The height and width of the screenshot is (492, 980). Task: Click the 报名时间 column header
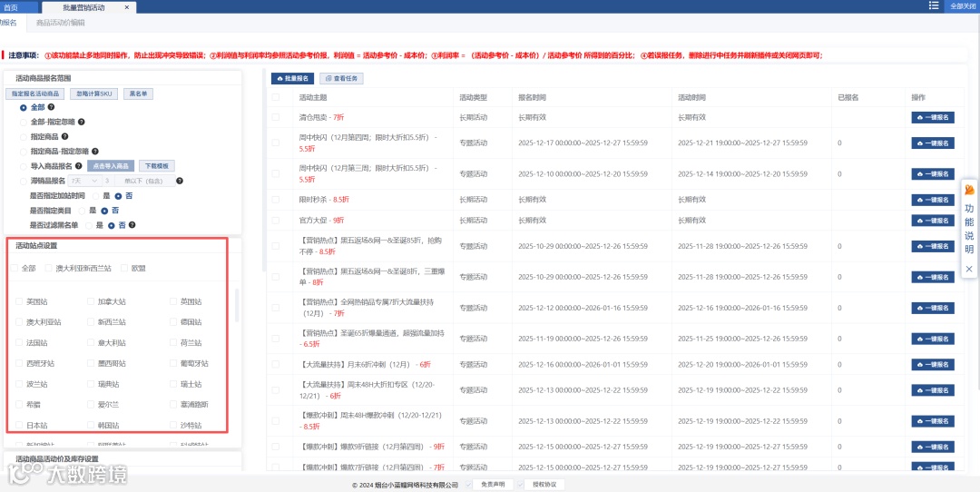532,97
